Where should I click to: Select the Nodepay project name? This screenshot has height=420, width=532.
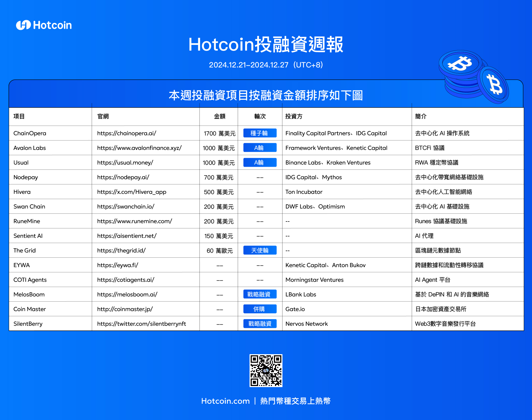(x=26, y=177)
